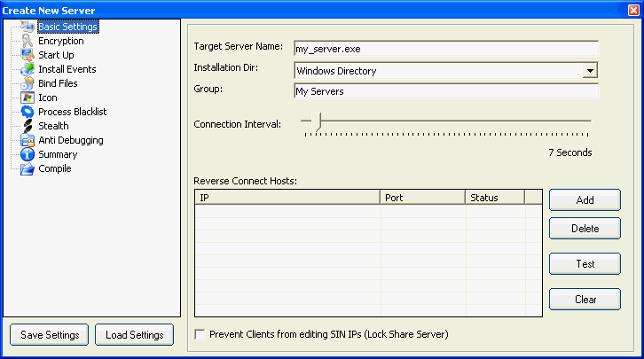Open Bind Files via its icon

point(27,83)
